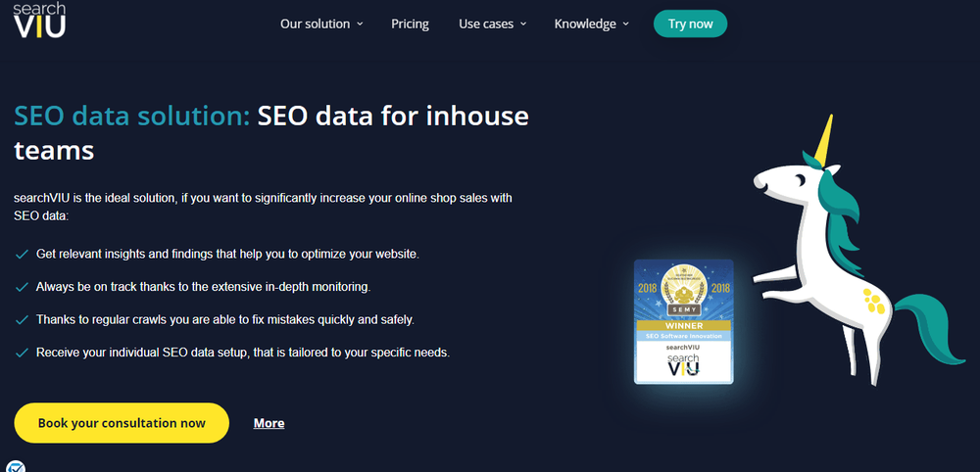Click text Thanks to regular crawls
Viewport: 980px width, 472px height.
coord(225,319)
